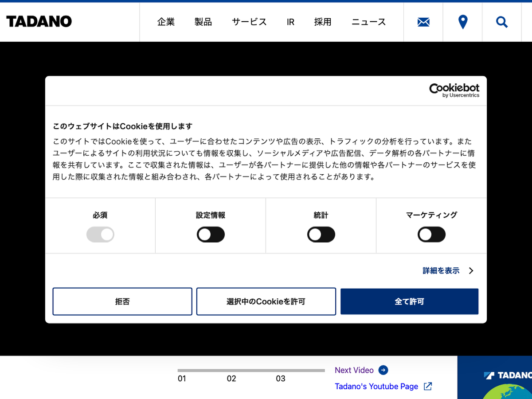Select video marker 02
This screenshot has height=399, width=532.
pos(231,379)
